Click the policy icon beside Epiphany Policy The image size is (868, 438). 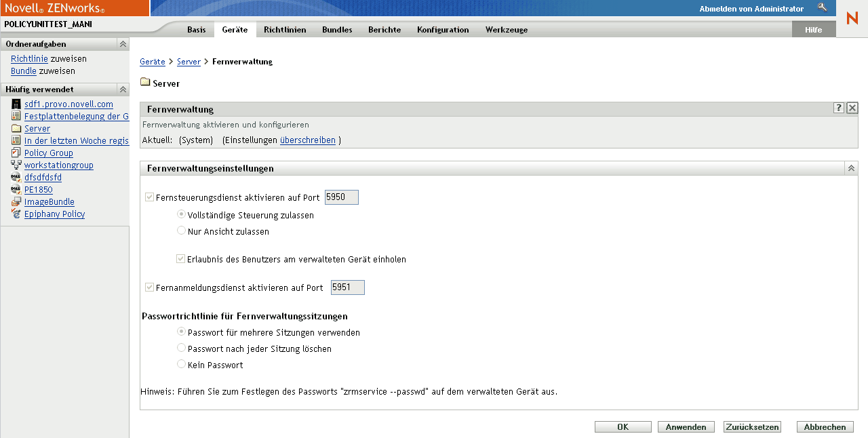[16, 214]
